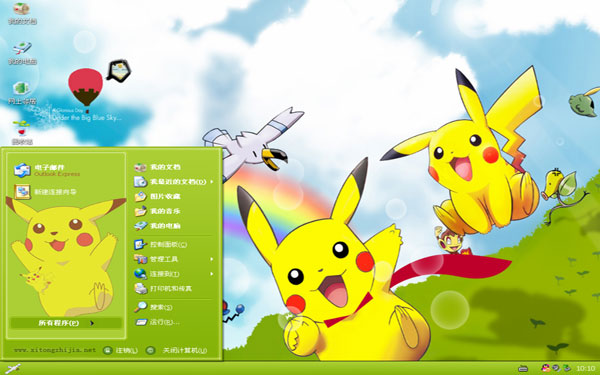Click 我的文档 label in Start menu
Screen dimensions: 600x375
pos(165,167)
